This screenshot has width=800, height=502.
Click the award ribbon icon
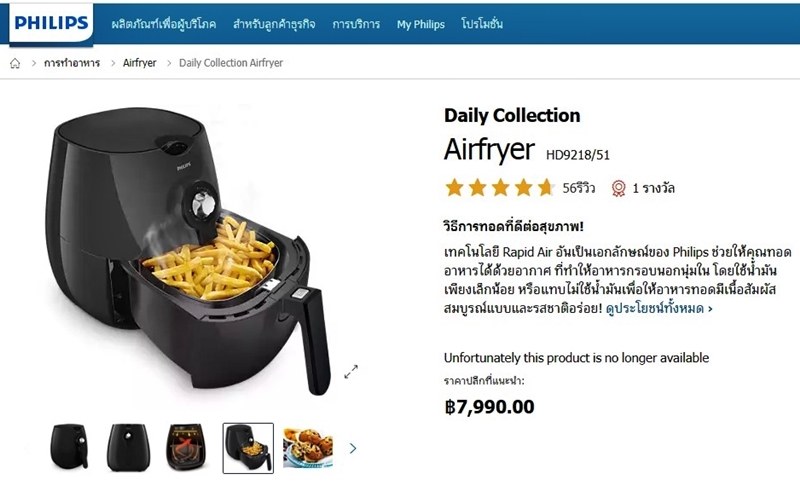click(x=618, y=188)
